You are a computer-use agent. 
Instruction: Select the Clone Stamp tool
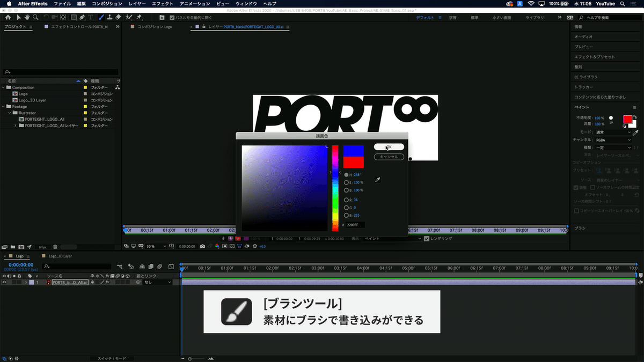pyautogui.click(x=109, y=17)
